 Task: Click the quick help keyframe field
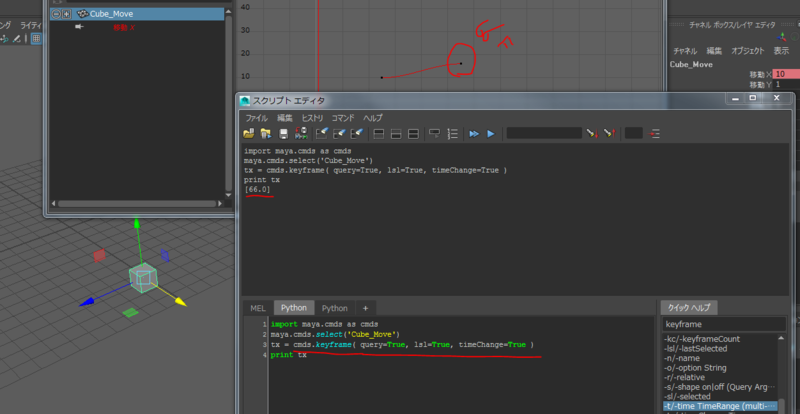click(724, 324)
